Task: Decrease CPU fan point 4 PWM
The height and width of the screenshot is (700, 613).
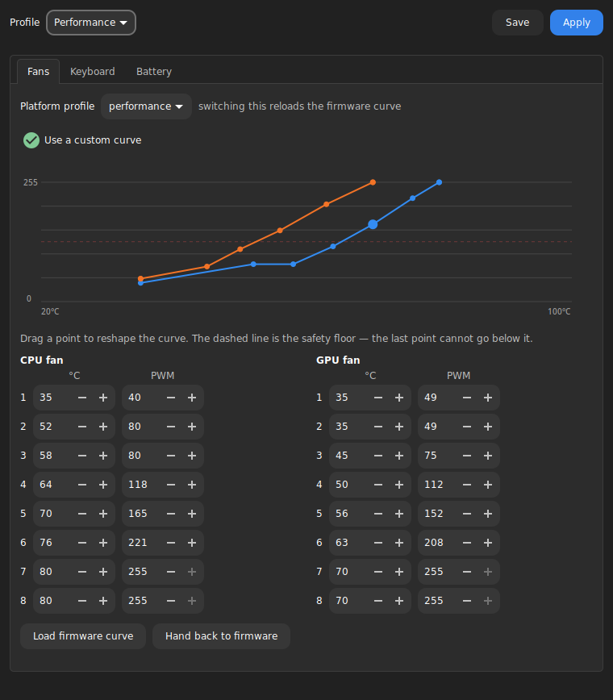Action: [171, 485]
